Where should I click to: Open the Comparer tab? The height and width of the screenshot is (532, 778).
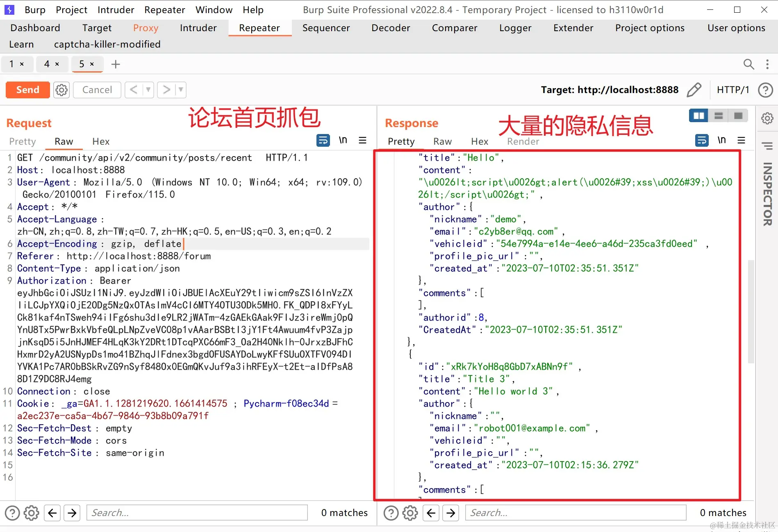[455, 28]
